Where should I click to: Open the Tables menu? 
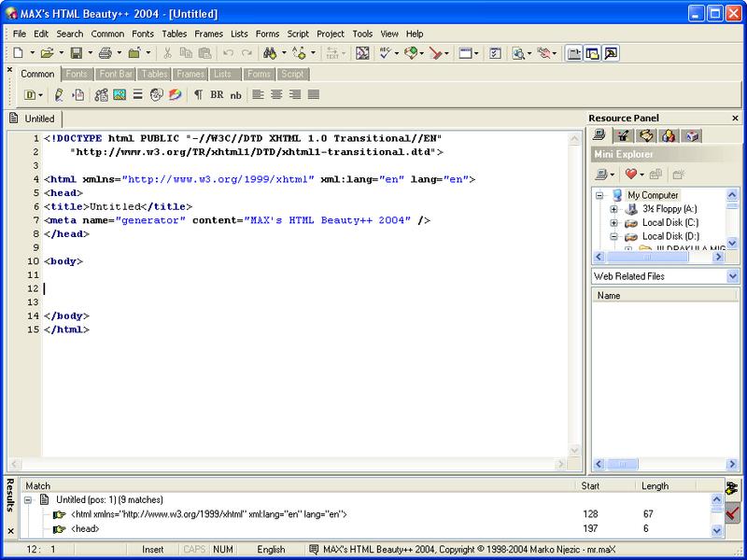pos(174,34)
